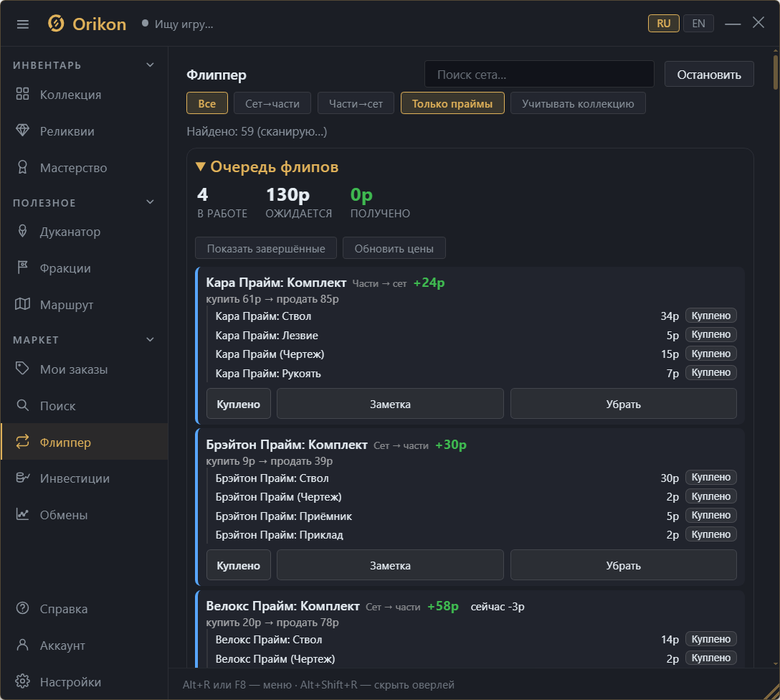Click the Поиск magnifier icon
The image size is (780, 700).
point(22,405)
